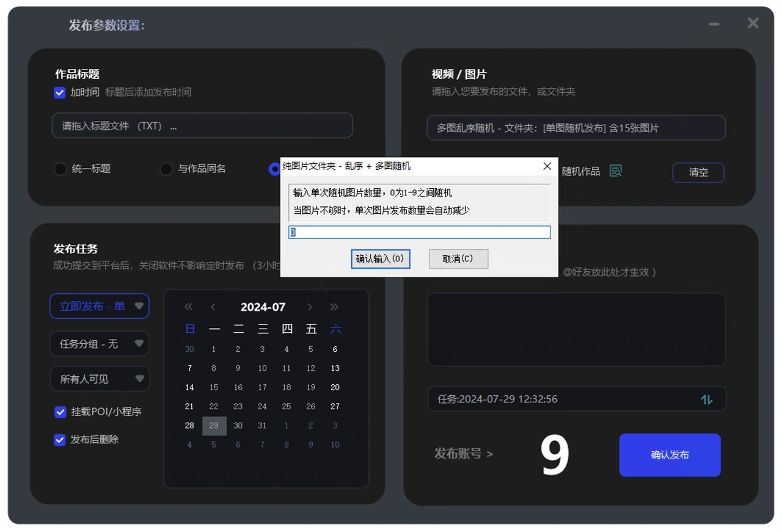Viewport: 782px width, 532px height.
Task: Minimize the 发布参数设置 window
Action: point(714,24)
